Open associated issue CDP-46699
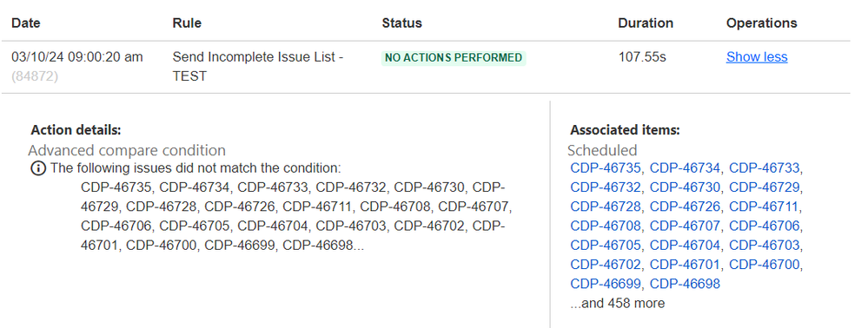 tap(606, 284)
